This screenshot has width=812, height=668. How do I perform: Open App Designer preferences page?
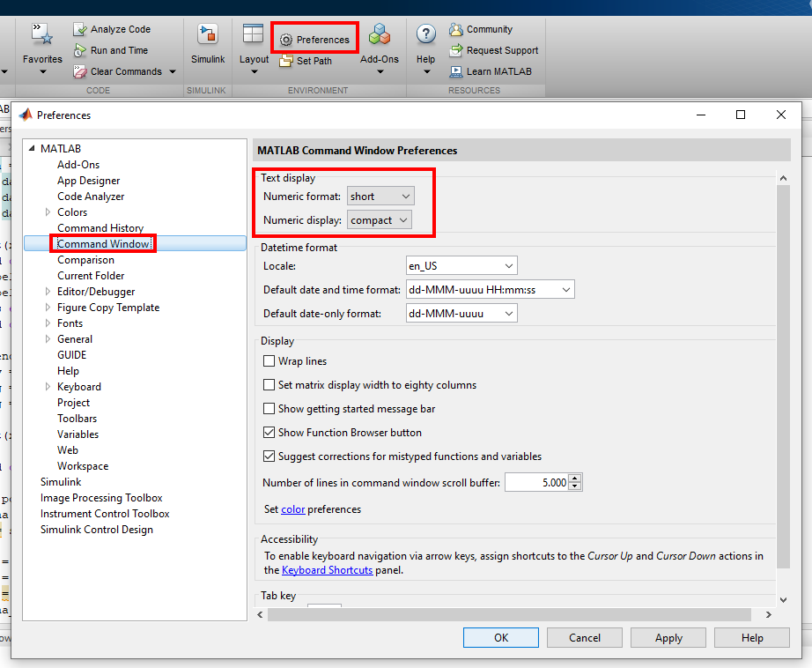click(89, 181)
